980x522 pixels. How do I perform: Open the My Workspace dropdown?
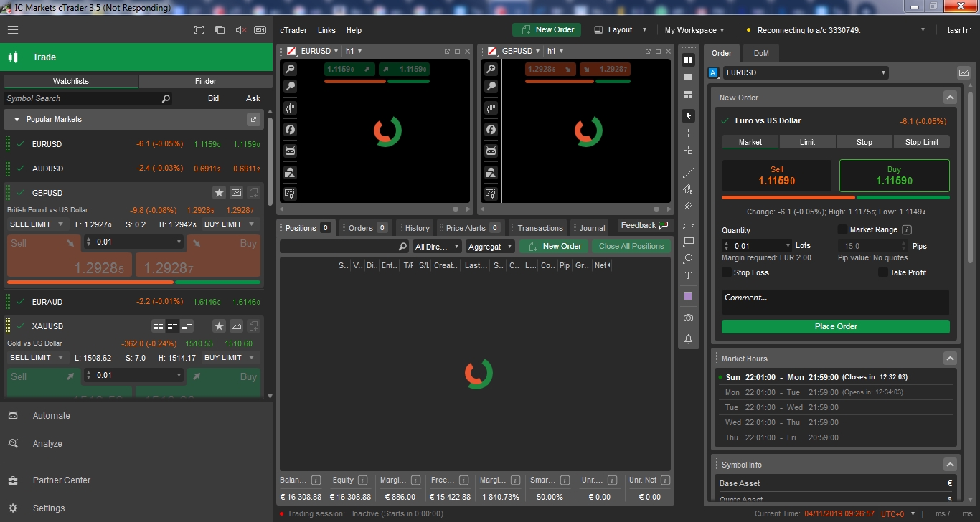point(694,30)
